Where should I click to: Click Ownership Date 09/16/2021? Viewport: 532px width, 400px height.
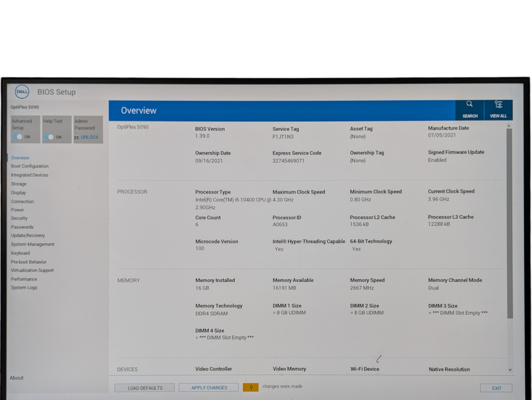pyautogui.click(x=209, y=161)
